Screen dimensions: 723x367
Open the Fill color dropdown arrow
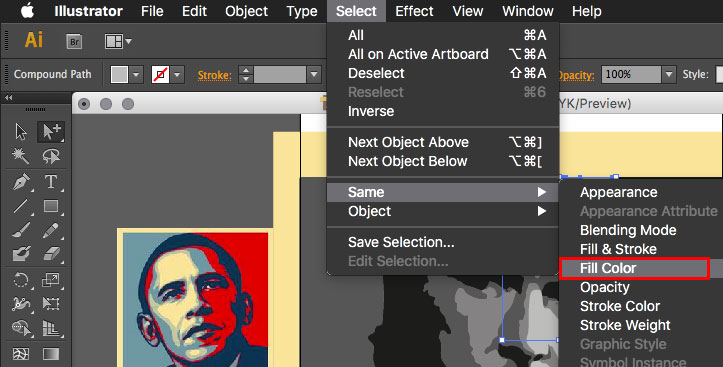coord(136,74)
